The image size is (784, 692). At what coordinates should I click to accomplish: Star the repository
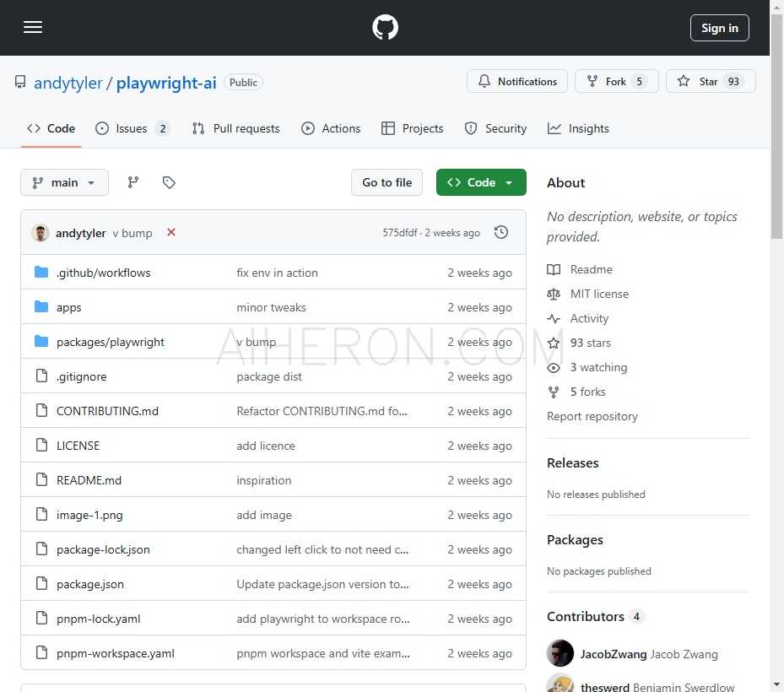(x=711, y=82)
